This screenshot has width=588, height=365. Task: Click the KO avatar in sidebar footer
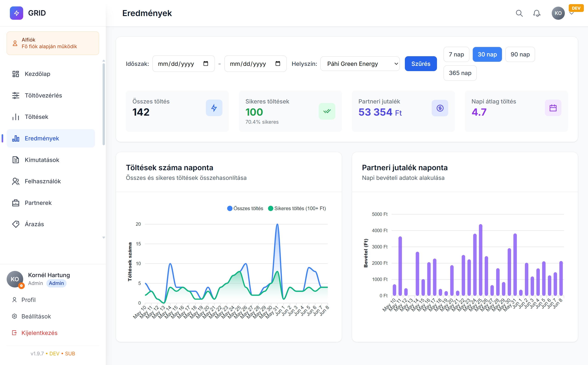(x=15, y=279)
